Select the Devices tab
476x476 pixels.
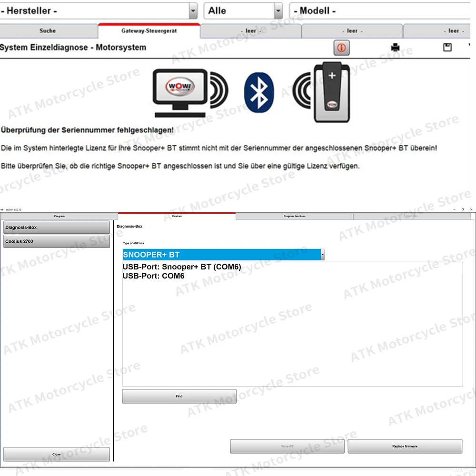click(x=177, y=216)
